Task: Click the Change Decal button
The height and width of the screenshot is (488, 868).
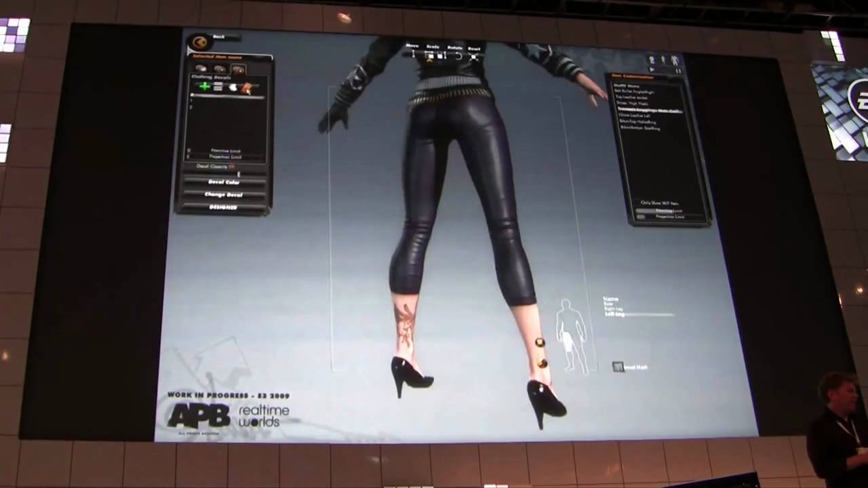Action: point(224,195)
